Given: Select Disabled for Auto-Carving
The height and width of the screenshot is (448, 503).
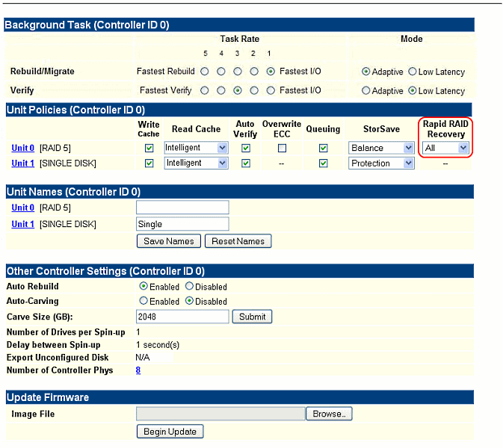Looking at the screenshot, I should click(x=189, y=301).
